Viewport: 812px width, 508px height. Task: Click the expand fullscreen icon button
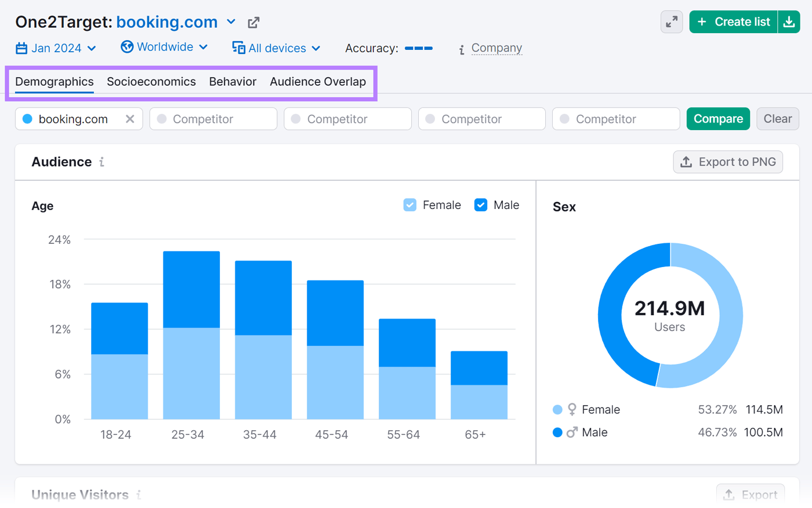(x=672, y=22)
